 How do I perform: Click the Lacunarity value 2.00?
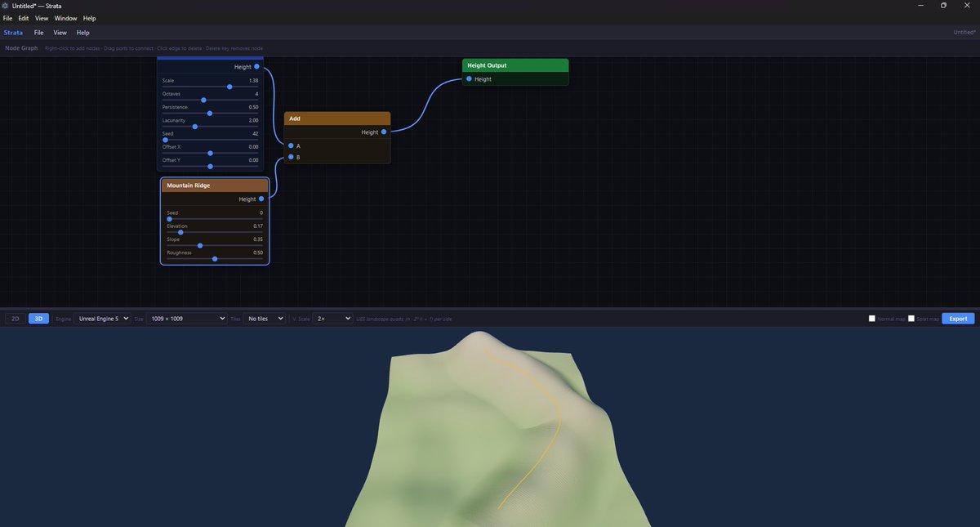click(253, 120)
